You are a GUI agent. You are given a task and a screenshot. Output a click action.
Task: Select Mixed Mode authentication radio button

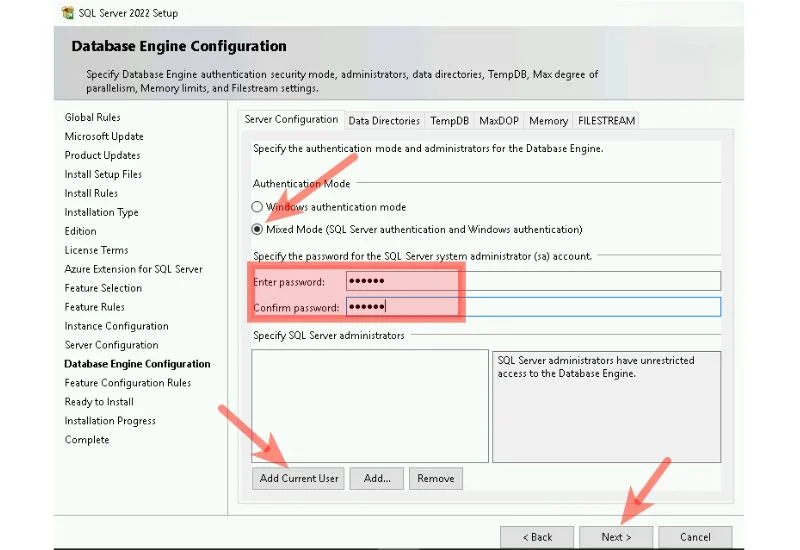(257, 229)
